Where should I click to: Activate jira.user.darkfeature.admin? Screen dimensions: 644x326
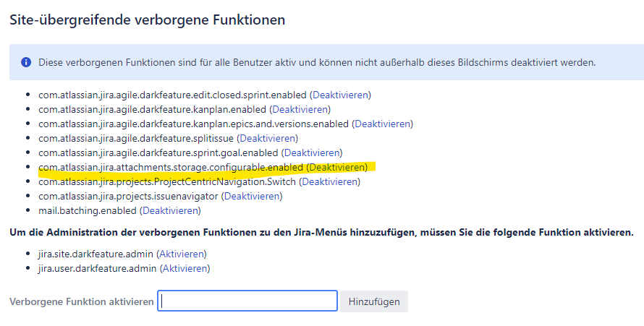(185, 269)
